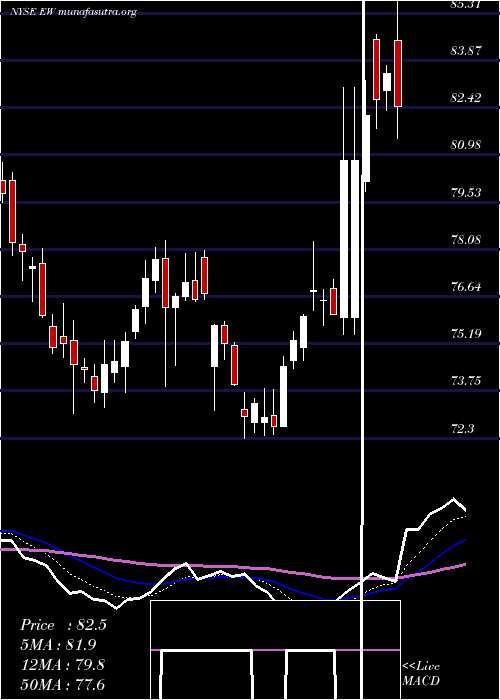Click the 72.3 price axis label
Viewport: 500px width, 700px height.
(462, 429)
